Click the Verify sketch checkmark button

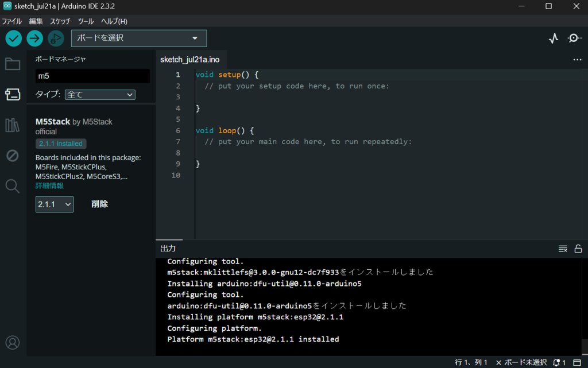tap(14, 38)
